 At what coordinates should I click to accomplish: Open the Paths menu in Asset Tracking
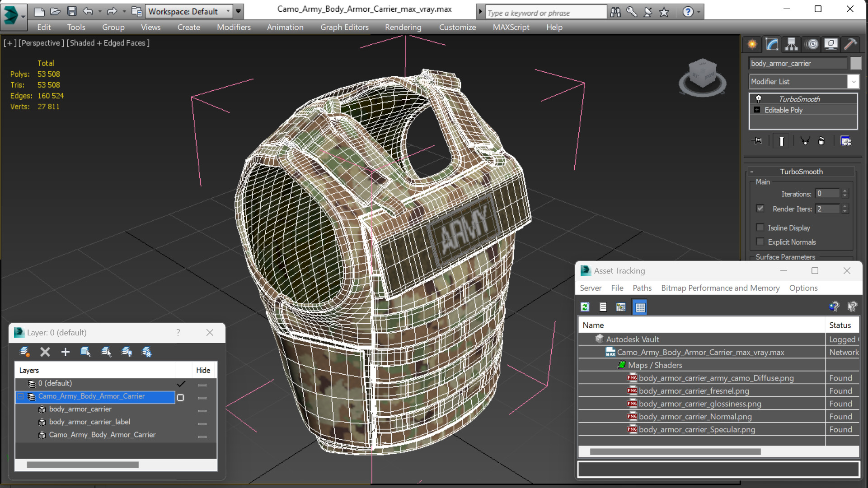point(642,288)
